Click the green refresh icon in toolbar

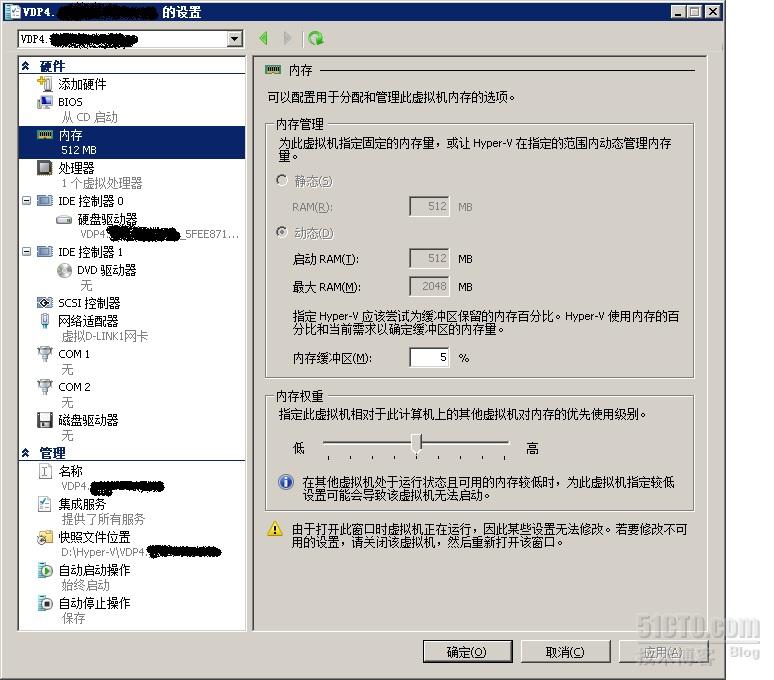(x=316, y=38)
